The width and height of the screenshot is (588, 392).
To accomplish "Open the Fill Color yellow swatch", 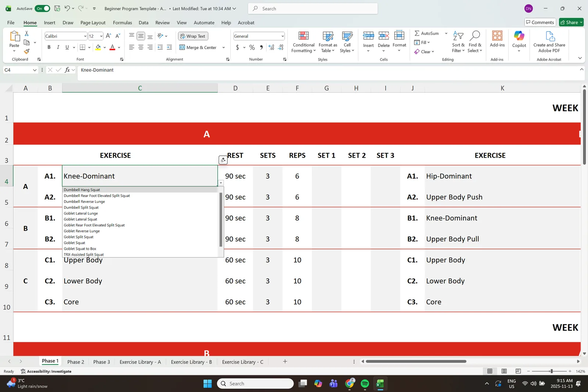I will coord(98,47).
